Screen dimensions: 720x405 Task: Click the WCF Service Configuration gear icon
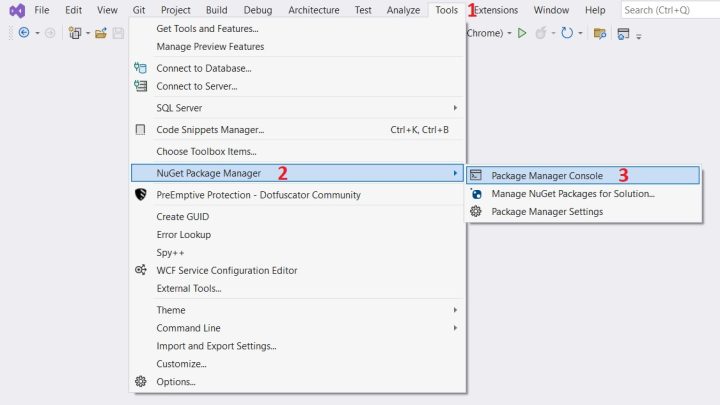pos(141,270)
